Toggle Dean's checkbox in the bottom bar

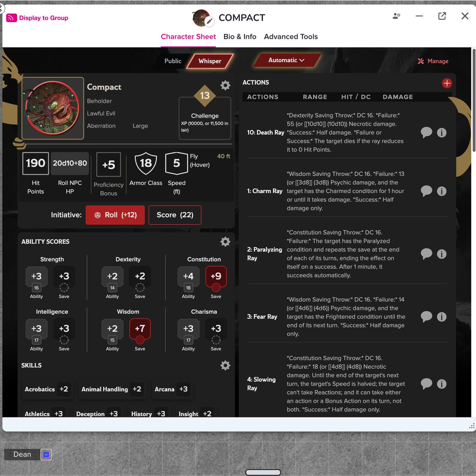[x=46, y=454]
